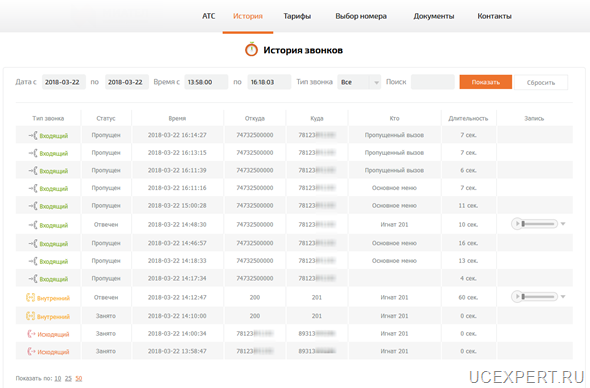
Task: Click the Кто column header
Action: 394,118
